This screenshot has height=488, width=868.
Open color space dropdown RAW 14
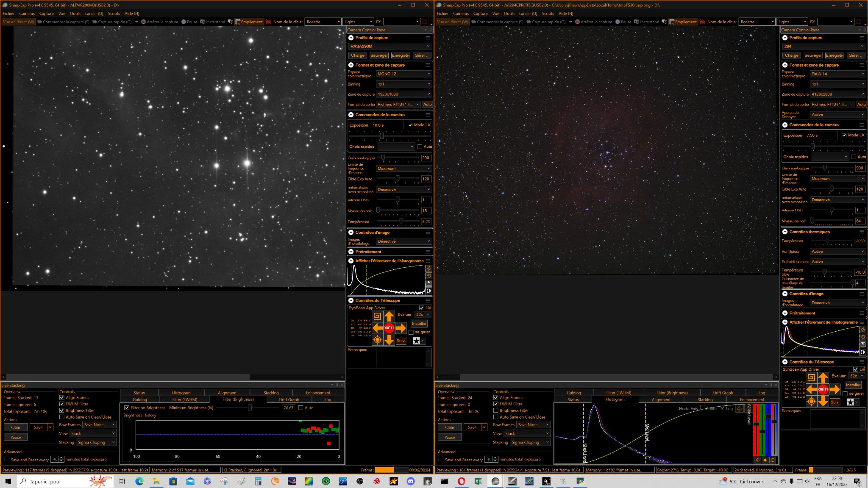coord(838,74)
